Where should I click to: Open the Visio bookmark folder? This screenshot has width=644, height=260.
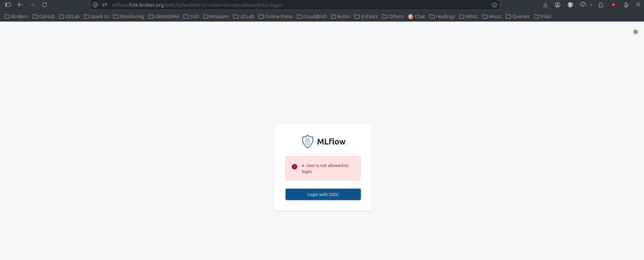(543, 17)
